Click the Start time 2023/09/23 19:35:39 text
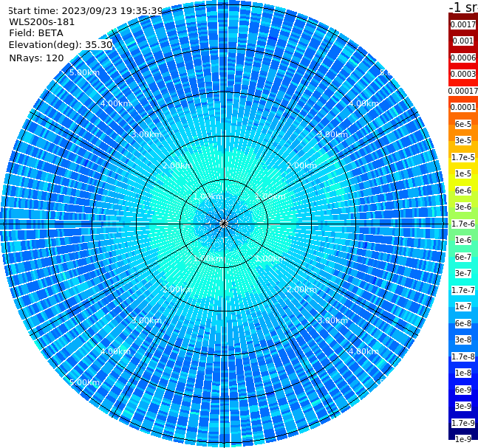The width and height of the screenshot is (478, 448). (x=85, y=10)
